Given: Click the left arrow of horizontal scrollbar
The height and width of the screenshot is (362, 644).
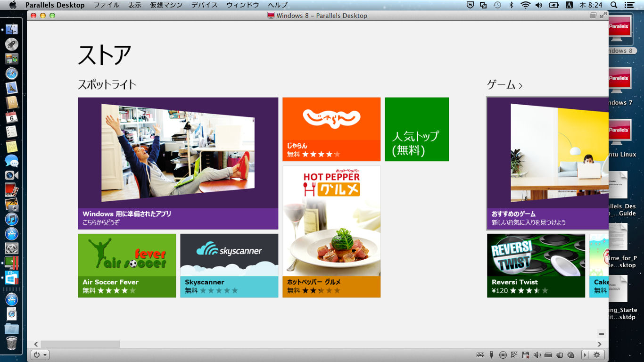Looking at the screenshot, I should 36,344.
